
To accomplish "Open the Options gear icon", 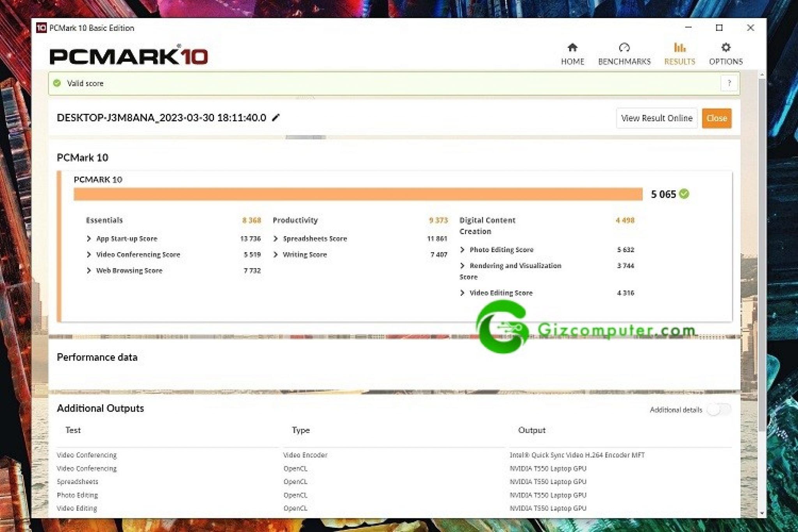I will [726, 48].
